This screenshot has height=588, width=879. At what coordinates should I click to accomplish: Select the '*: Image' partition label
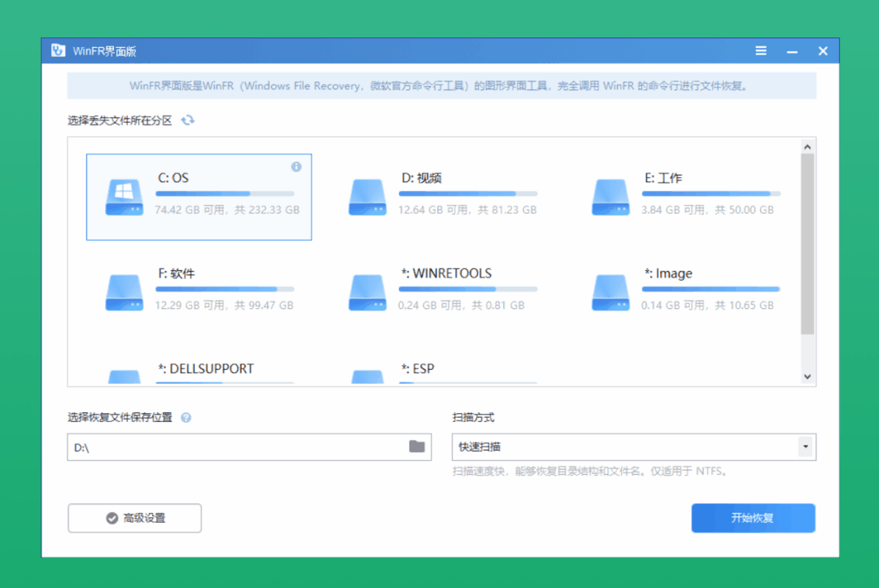pyautogui.click(x=668, y=273)
